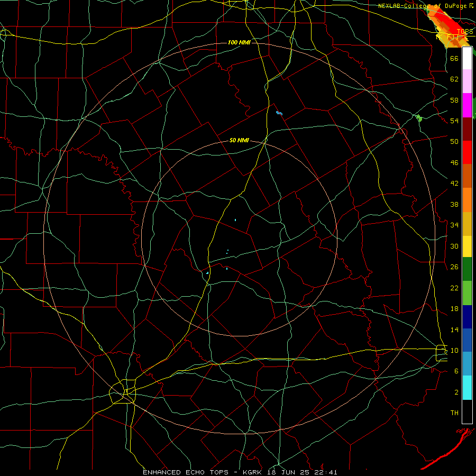Click the dark green scale swatch

(467, 269)
